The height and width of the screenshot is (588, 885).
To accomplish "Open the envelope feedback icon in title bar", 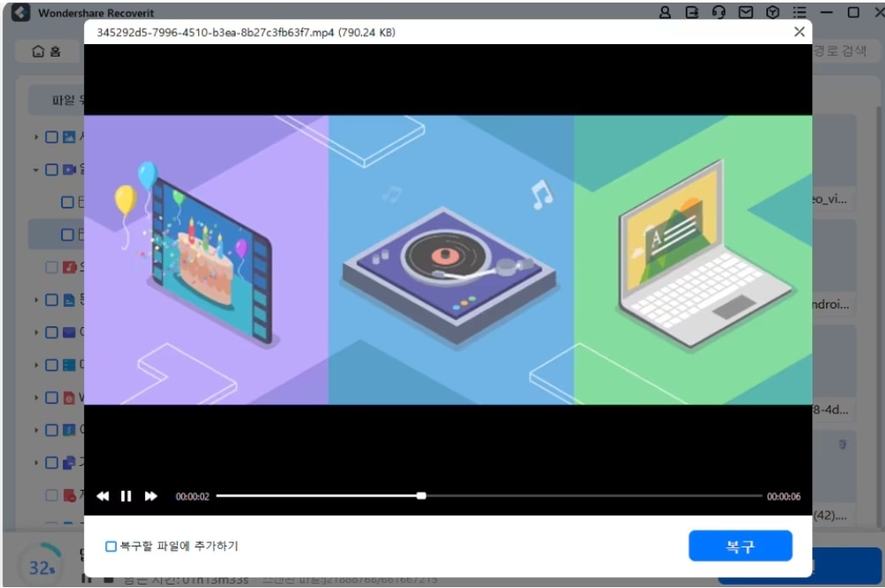I will coord(746,12).
